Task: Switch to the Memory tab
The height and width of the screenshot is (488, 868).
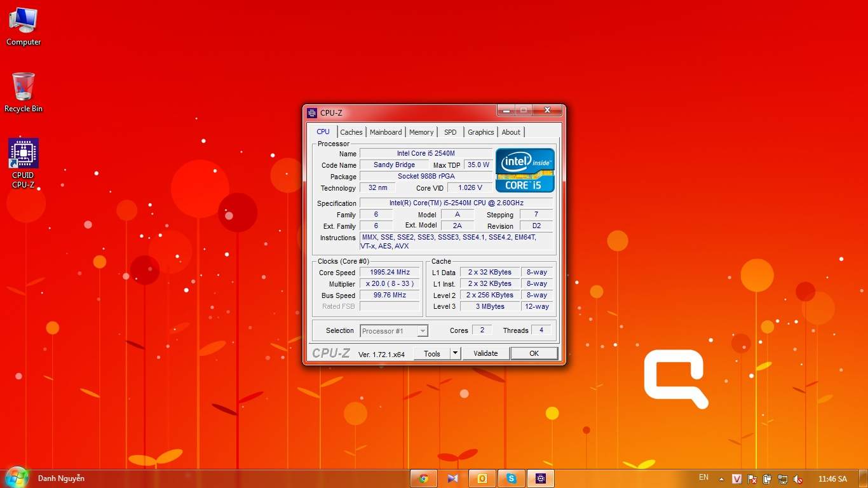Action: (x=421, y=132)
